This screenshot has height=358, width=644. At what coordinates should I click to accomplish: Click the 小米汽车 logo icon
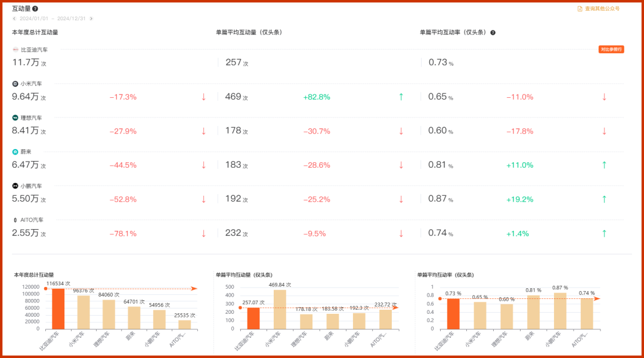[x=15, y=84]
